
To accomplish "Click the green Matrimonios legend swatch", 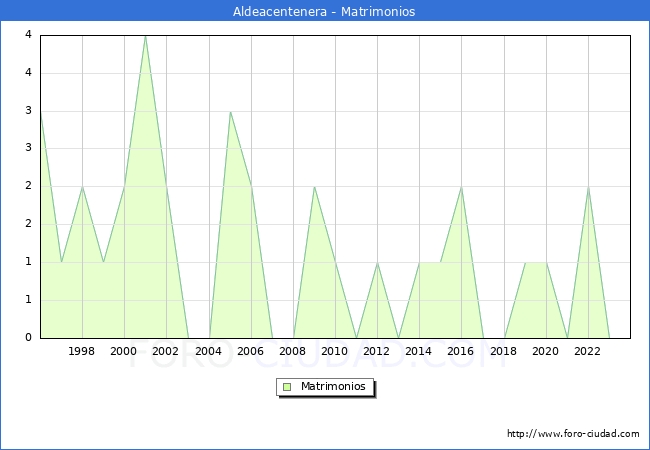I will [x=287, y=387].
